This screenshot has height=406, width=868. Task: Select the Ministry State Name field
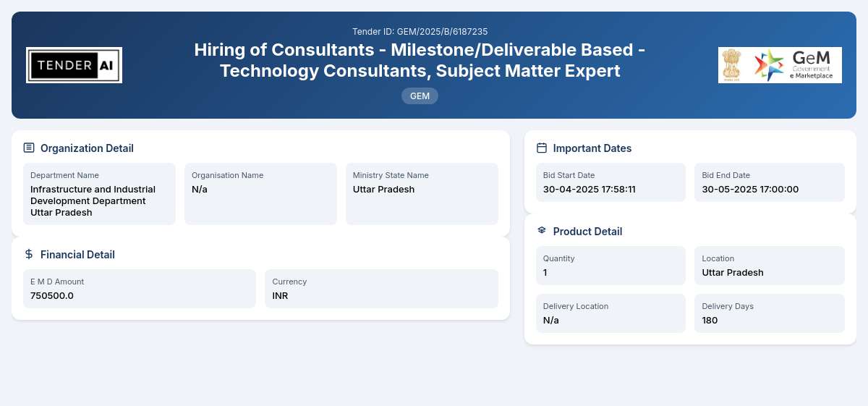(x=422, y=194)
